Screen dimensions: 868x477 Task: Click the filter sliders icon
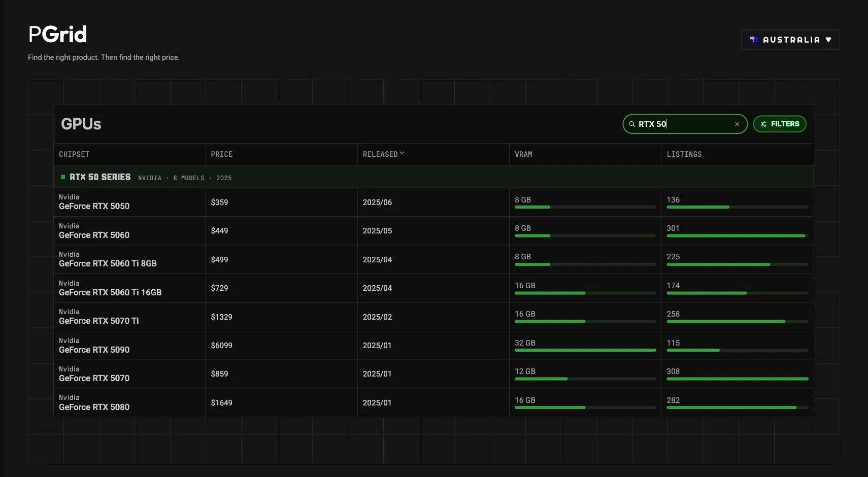click(763, 124)
